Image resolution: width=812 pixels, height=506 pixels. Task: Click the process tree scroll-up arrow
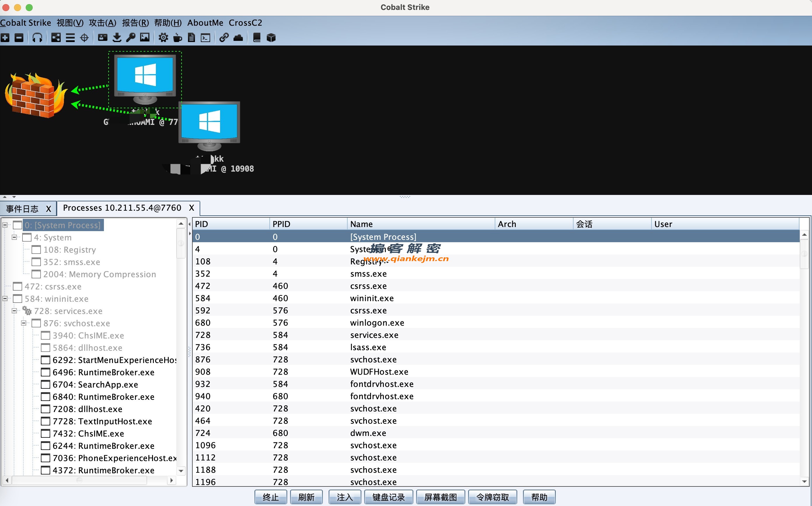pos(181,224)
